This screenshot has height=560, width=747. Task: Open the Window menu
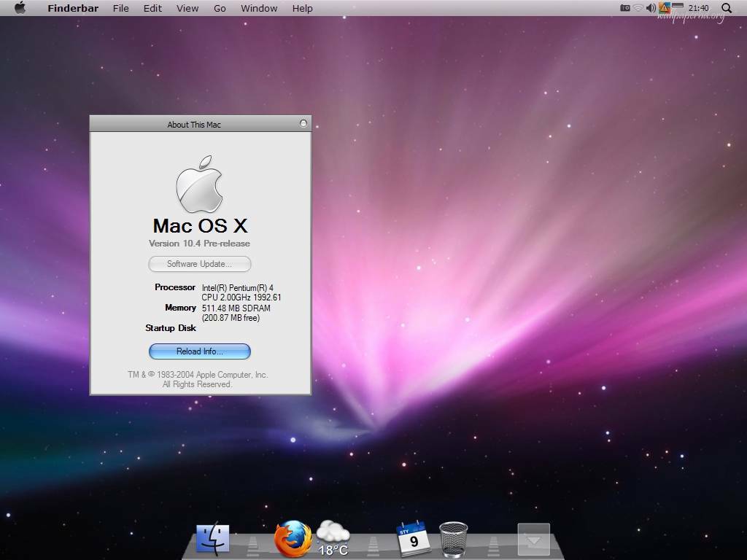pyautogui.click(x=259, y=8)
